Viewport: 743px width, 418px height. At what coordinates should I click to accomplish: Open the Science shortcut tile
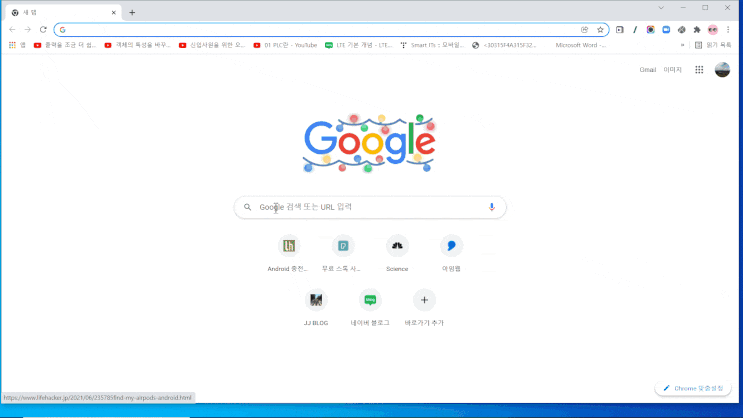[x=397, y=254]
